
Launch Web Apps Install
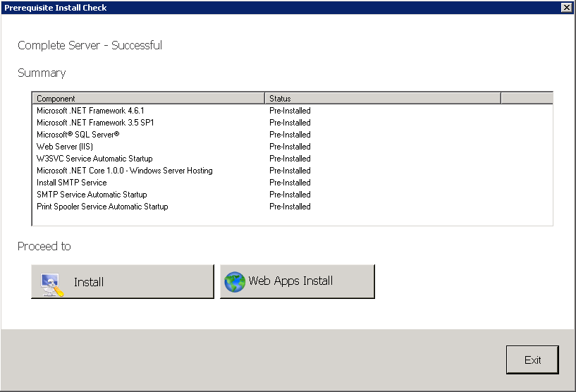pyautogui.click(x=298, y=281)
